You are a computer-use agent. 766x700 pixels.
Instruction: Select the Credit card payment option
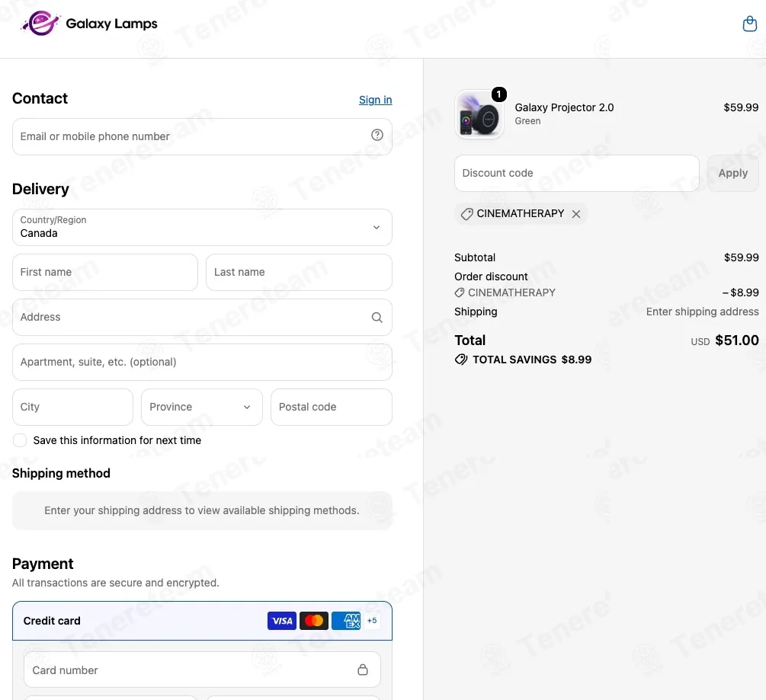202,621
